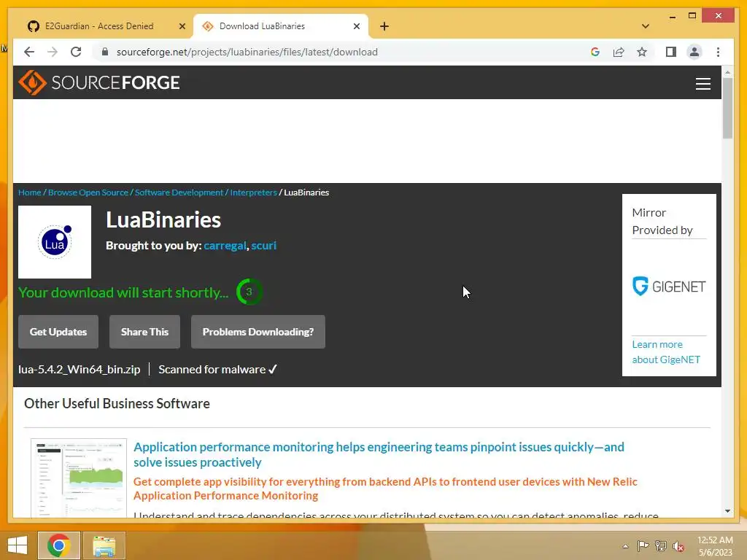Open the Application performance monitoring ad headline
The width and height of the screenshot is (747, 560).
pyautogui.click(x=379, y=455)
